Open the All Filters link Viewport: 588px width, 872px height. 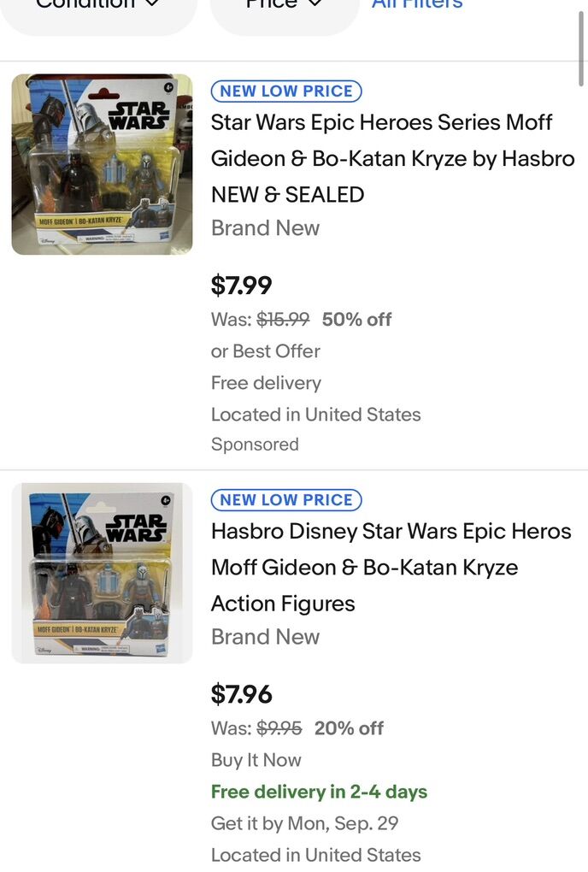click(x=417, y=5)
